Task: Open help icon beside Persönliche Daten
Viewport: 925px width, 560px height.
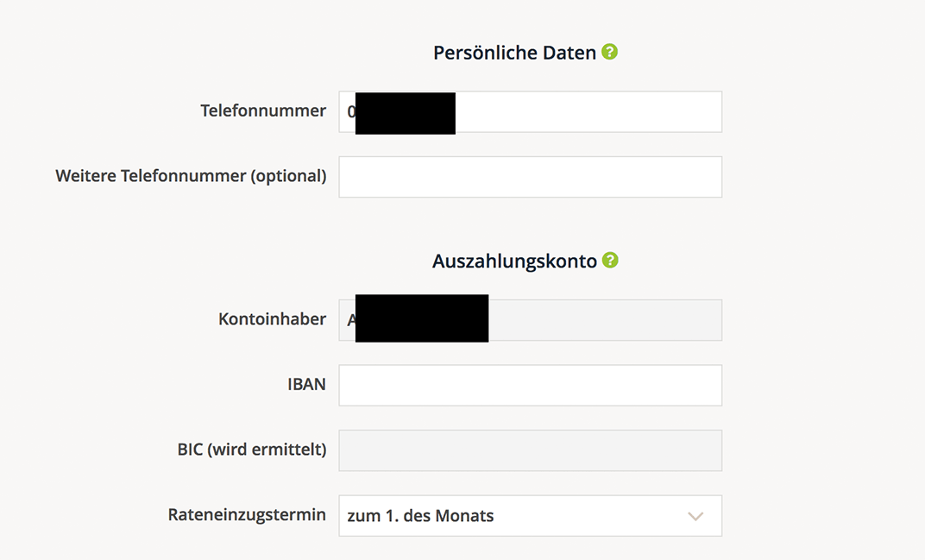Action: coord(609,52)
